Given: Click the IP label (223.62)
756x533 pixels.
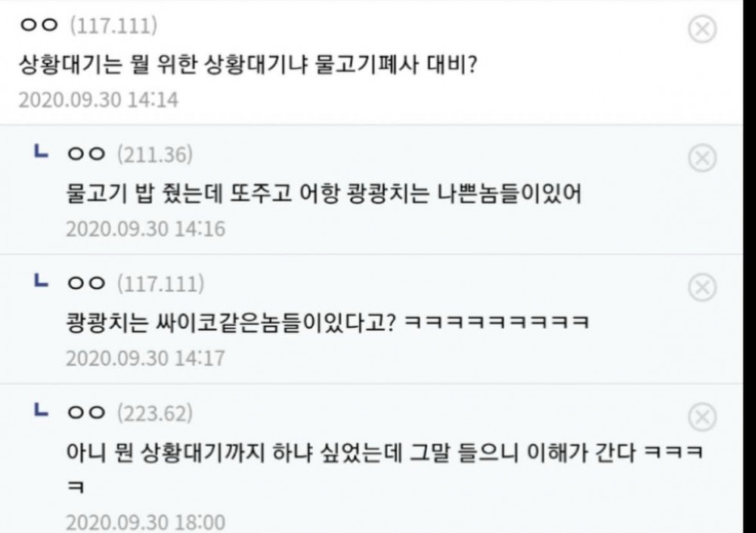Looking at the screenshot, I should point(155,414).
